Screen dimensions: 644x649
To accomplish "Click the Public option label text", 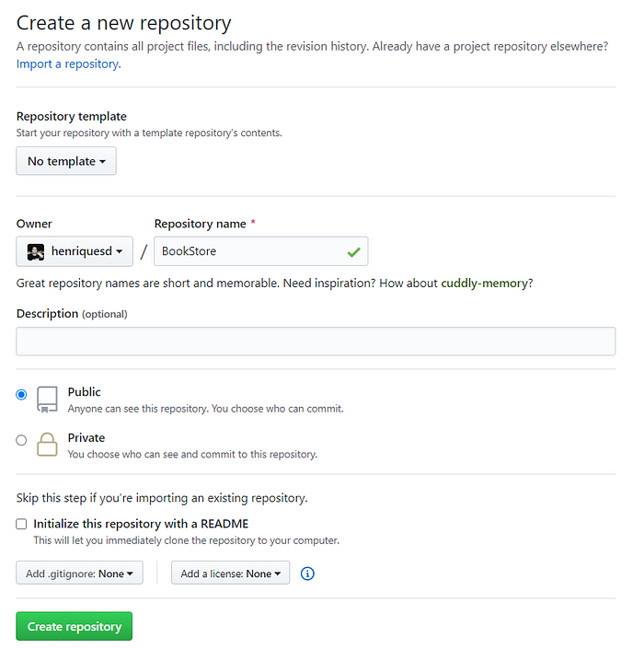I will [x=85, y=392].
